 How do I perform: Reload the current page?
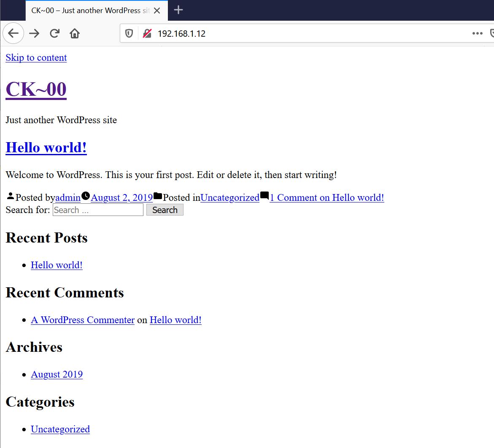(54, 33)
